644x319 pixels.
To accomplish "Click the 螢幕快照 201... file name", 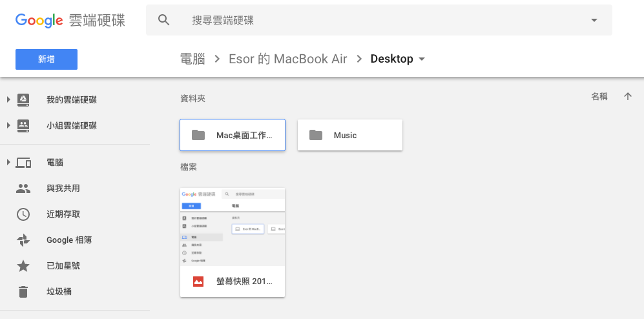I will point(244,282).
